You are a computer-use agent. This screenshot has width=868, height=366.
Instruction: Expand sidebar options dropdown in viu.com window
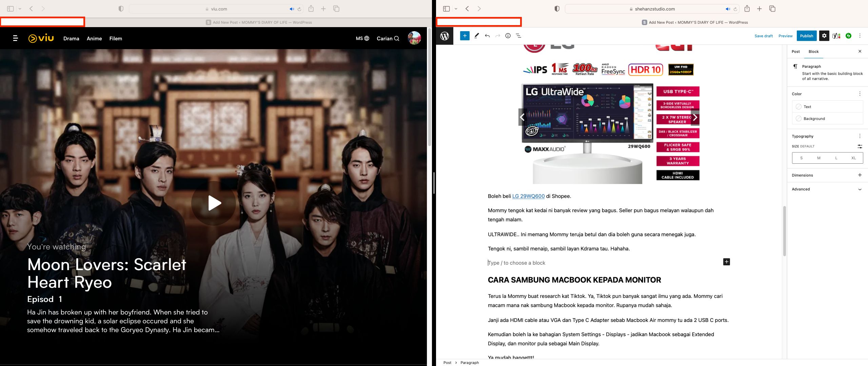coord(20,9)
